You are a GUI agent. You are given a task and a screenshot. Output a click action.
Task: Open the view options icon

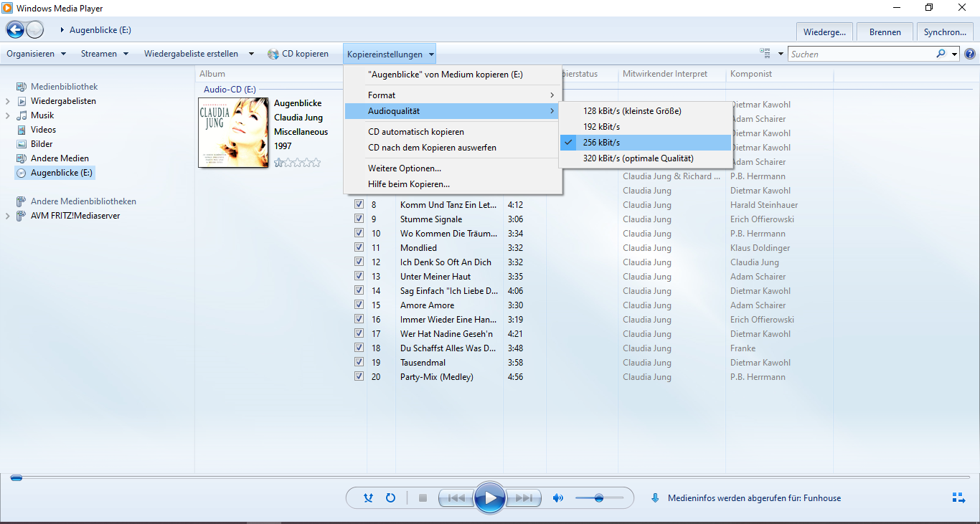point(765,54)
